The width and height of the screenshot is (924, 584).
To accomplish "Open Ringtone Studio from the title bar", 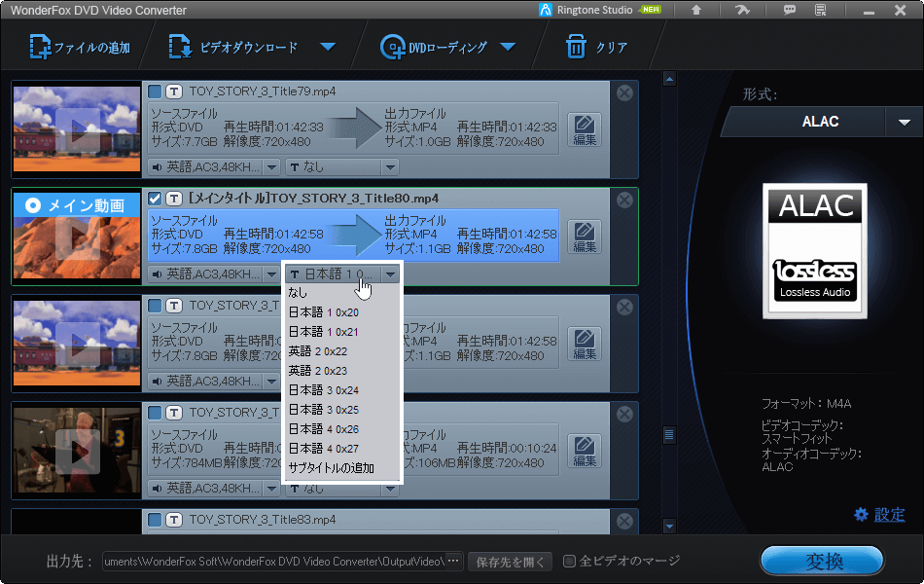I will [x=600, y=10].
